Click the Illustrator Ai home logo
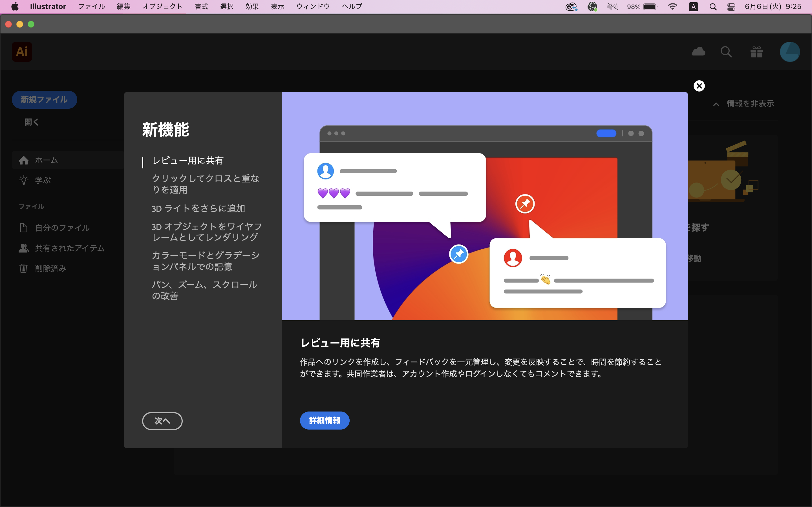The height and width of the screenshot is (507, 812). (22, 52)
